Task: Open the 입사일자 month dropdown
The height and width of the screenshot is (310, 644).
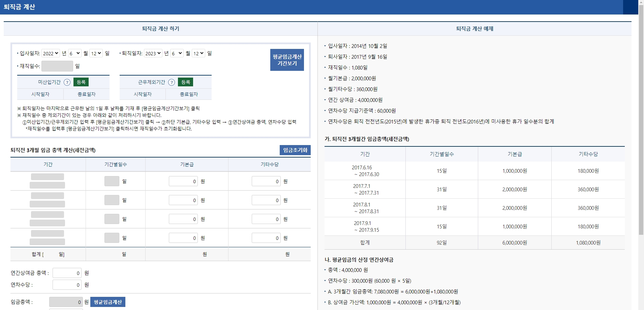Action: click(75, 53)
